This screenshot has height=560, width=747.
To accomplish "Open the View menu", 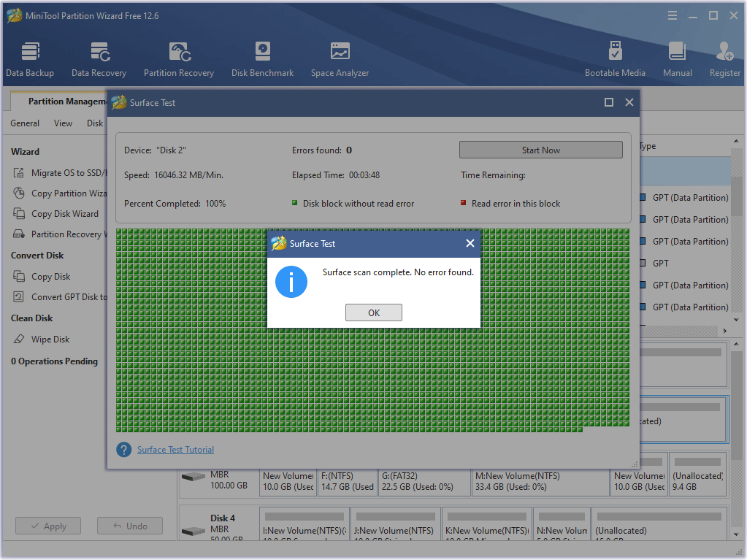I will pos(63,123).
